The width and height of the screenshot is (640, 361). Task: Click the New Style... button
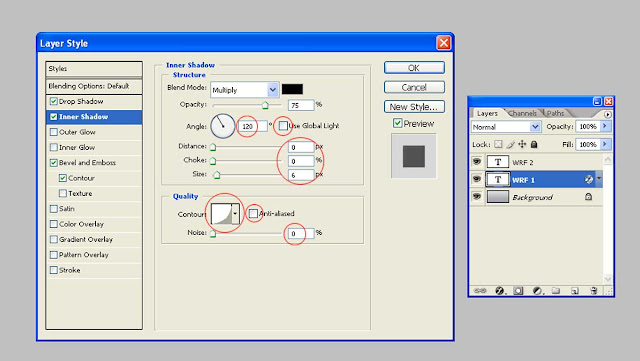click(x=414, y=107)
